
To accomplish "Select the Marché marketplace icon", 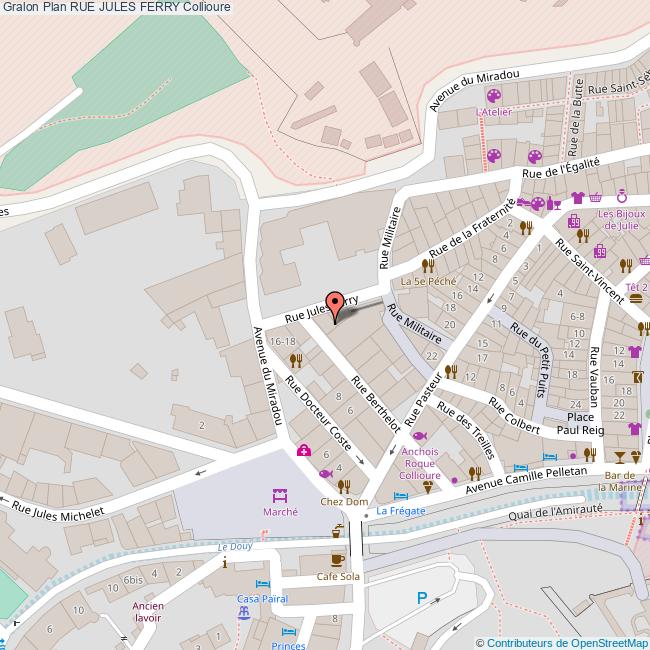I will [x=279, y=494].
